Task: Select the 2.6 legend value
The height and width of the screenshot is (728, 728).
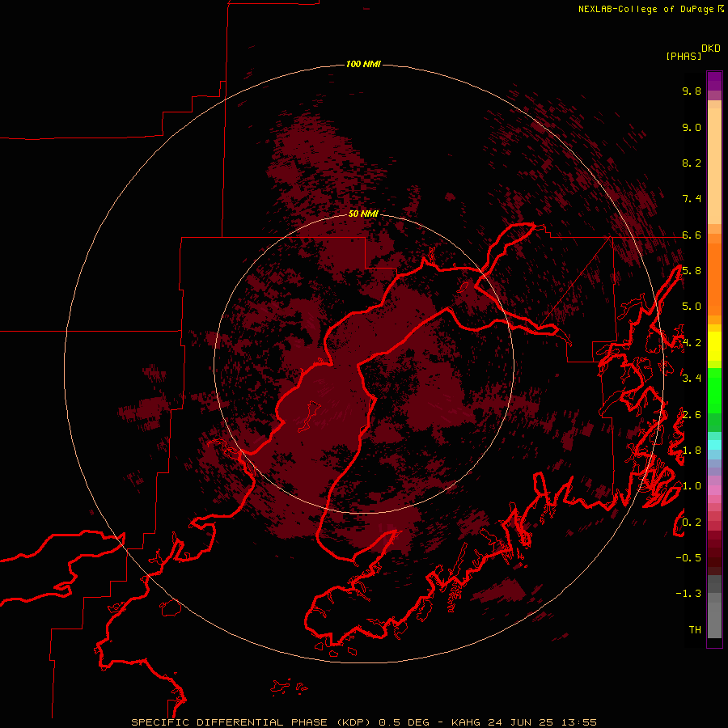Action: (692, 415)
